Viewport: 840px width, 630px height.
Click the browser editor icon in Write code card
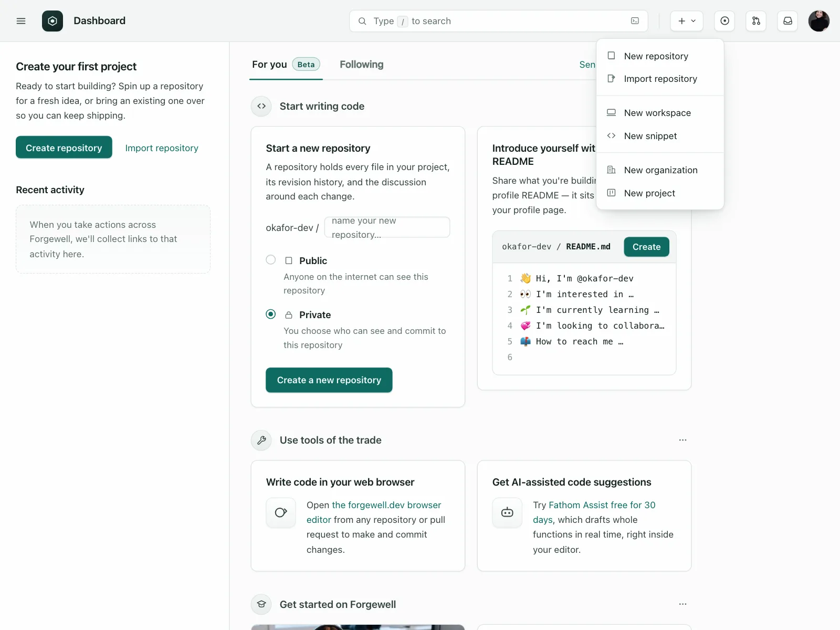click(x=281, y=512)
